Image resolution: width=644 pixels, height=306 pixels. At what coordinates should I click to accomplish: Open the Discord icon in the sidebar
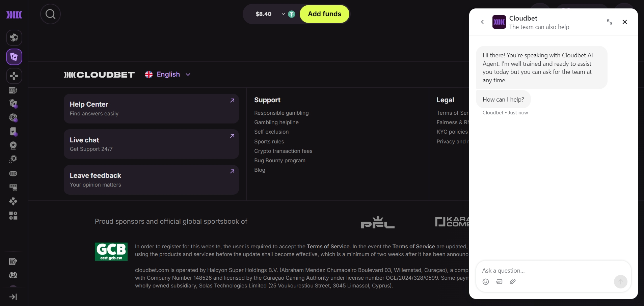pyautogui.click(x=13, y=275)
